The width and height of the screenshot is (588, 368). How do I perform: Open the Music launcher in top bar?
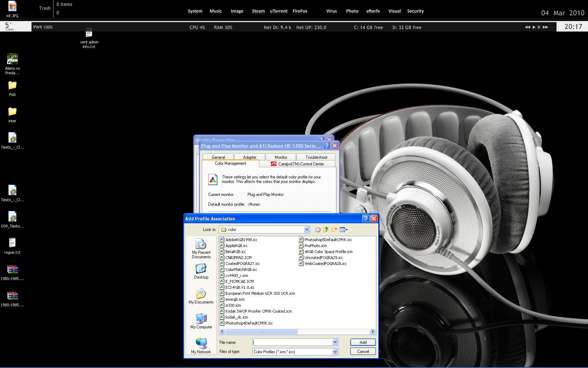[x=216, y=11]
